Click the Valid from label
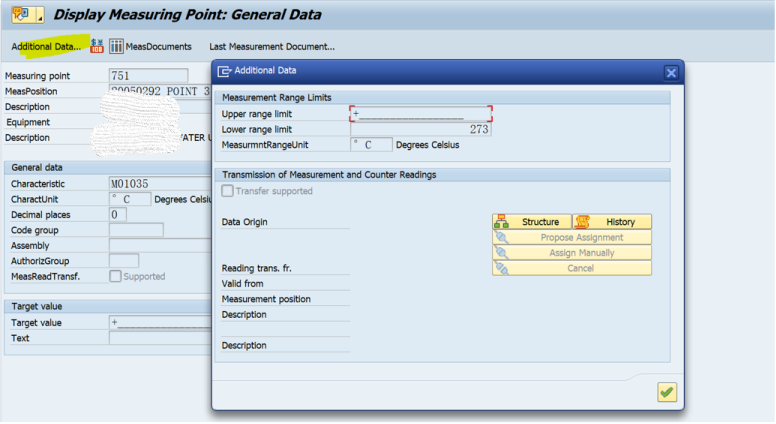The height and width of the screenshot is (424, 776). point(242,283)
